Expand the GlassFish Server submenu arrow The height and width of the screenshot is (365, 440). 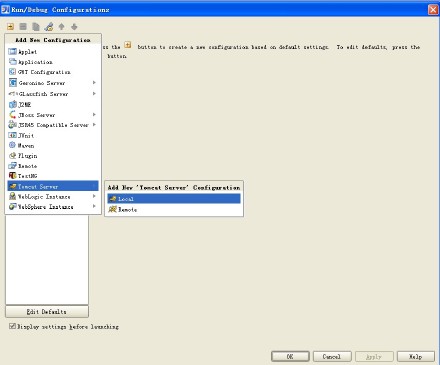pos(94,94)
